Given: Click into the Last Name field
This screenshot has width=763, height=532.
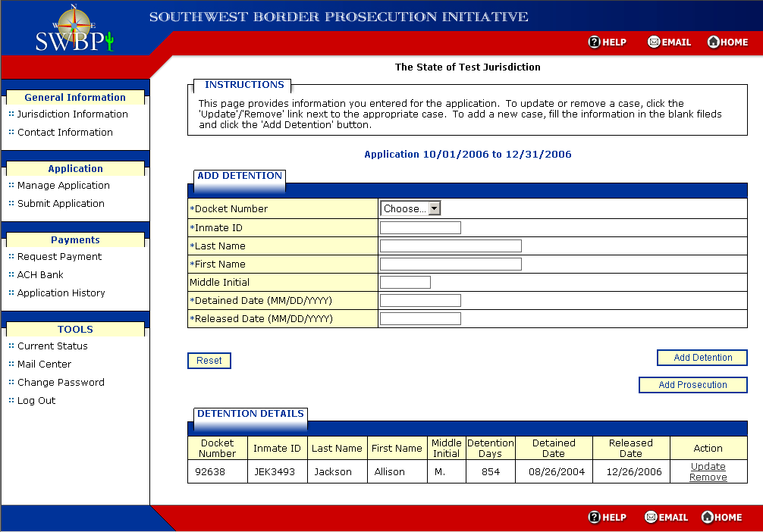Looking at the screenshot, I should 451,246.
